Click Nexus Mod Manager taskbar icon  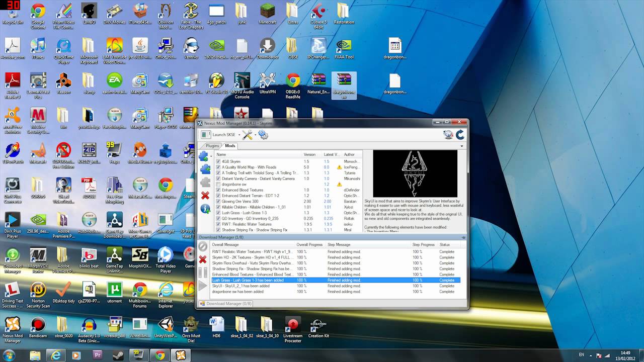181,355
